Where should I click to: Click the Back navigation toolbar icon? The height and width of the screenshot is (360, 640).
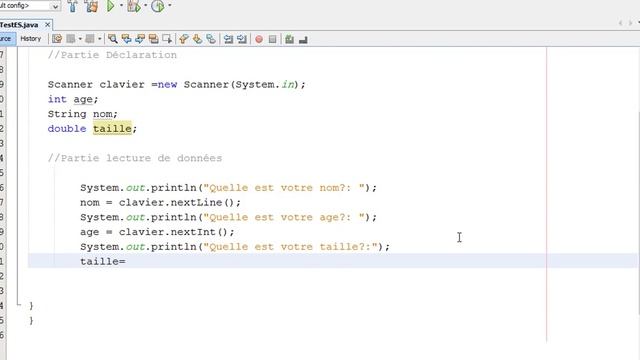(x=71, y=39)
